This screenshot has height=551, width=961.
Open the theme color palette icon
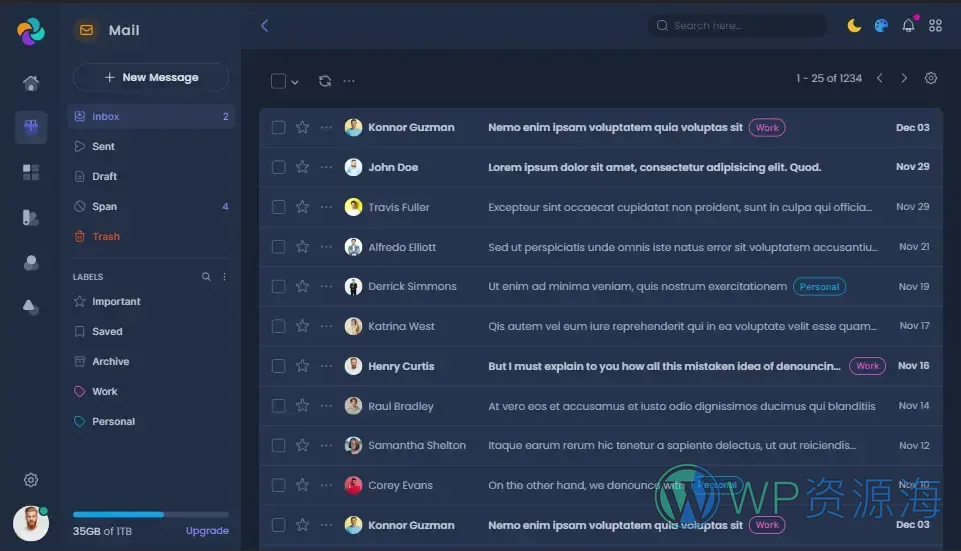pos(881,26)
